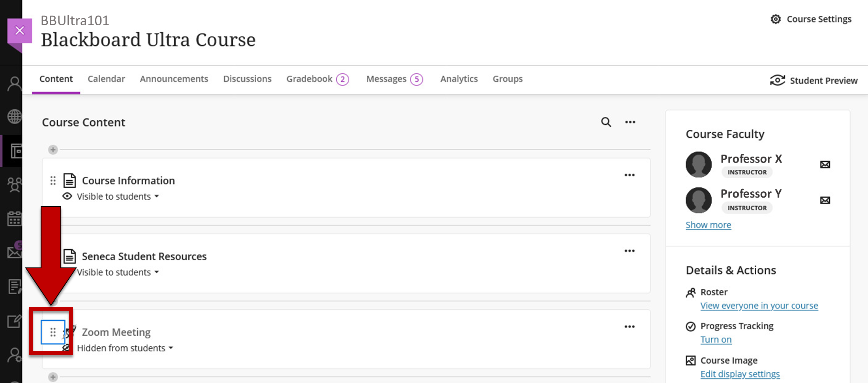Open Seneca Student Resources title

144,256
